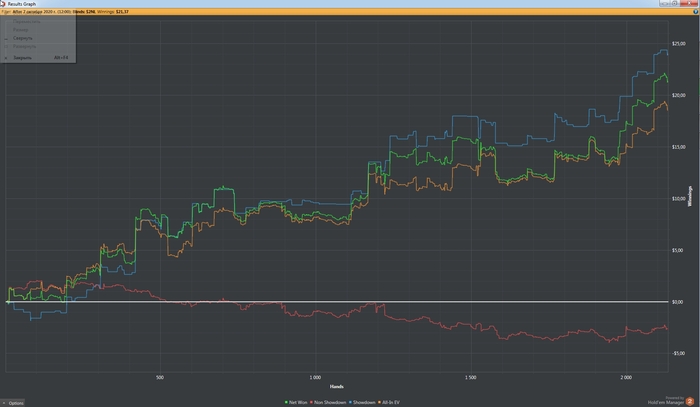Click the $15,00 y-axis label

tap(678, 147)
